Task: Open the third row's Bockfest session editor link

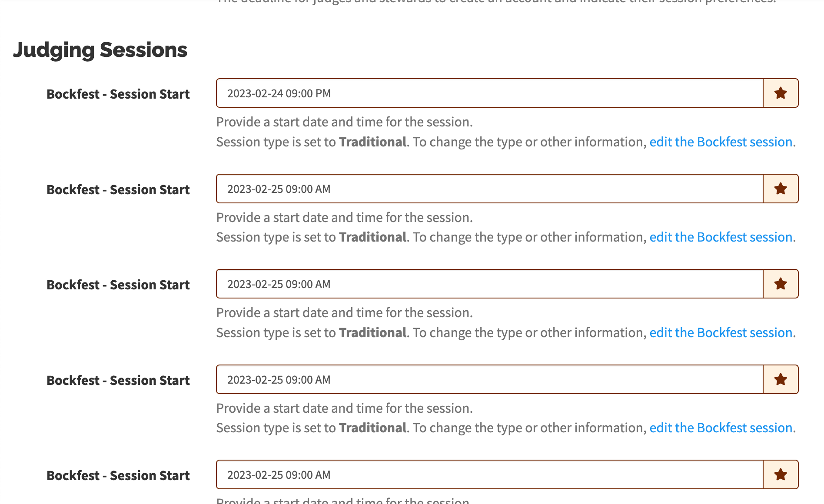Action: coord(720,332)
